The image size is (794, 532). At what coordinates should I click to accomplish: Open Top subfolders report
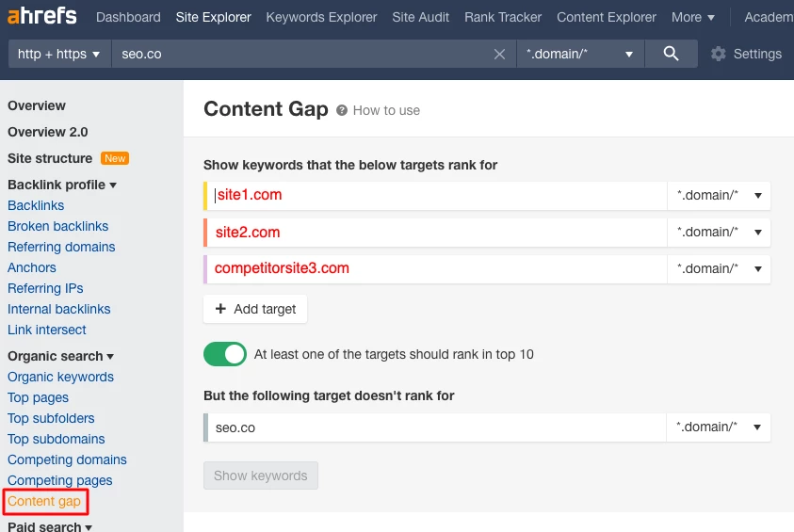click(x=51, y=419)
